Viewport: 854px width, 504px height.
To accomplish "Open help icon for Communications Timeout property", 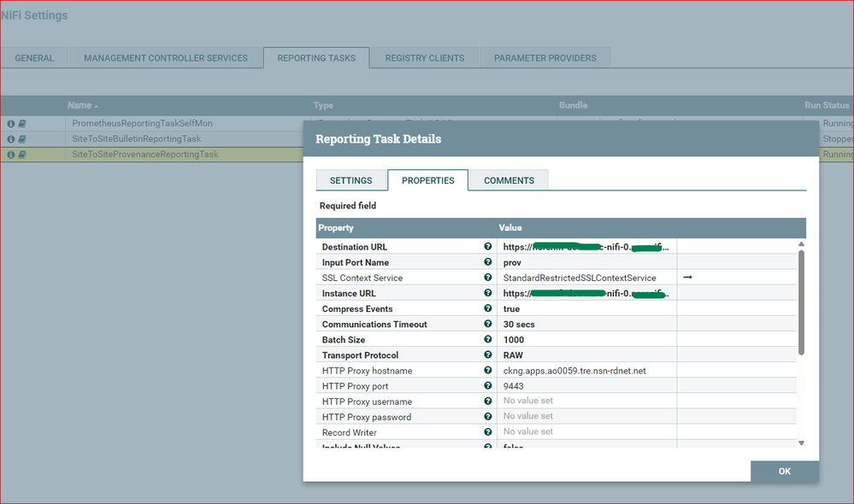I will click(x=488, y=324).
